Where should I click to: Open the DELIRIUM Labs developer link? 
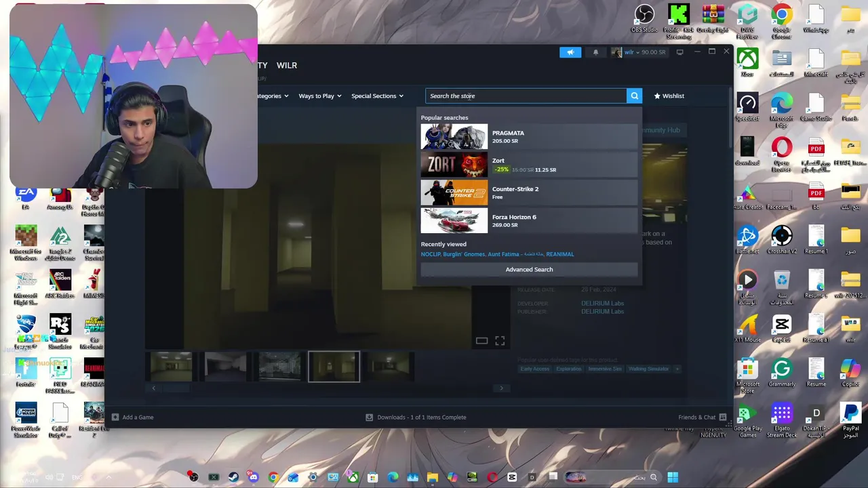pyautogui.click(x=602, y=303)
